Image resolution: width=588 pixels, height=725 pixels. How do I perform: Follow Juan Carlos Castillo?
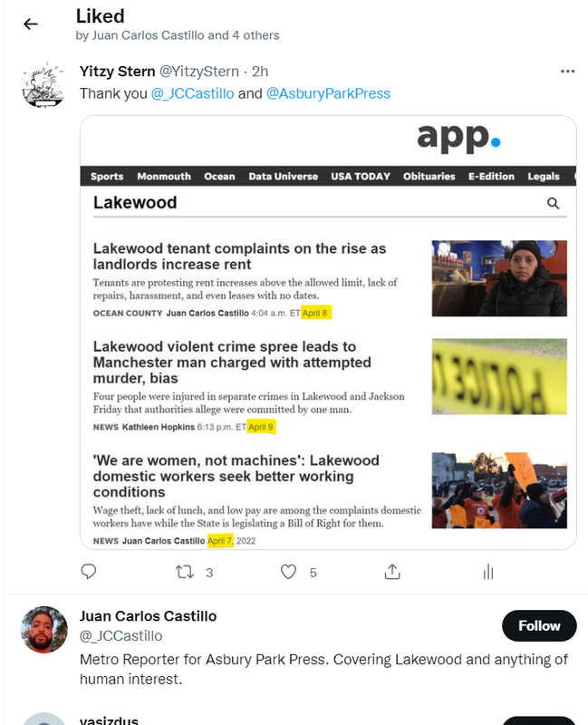point(539,625)
